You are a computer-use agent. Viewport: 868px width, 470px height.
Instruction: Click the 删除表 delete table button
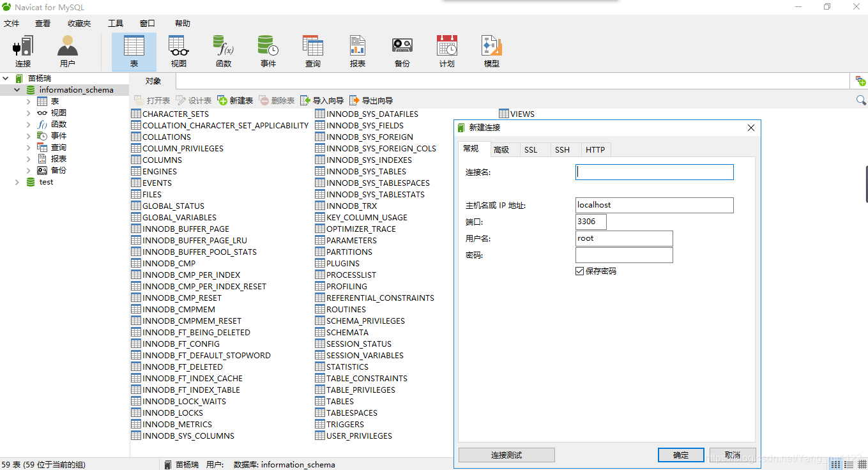[277, 100]
